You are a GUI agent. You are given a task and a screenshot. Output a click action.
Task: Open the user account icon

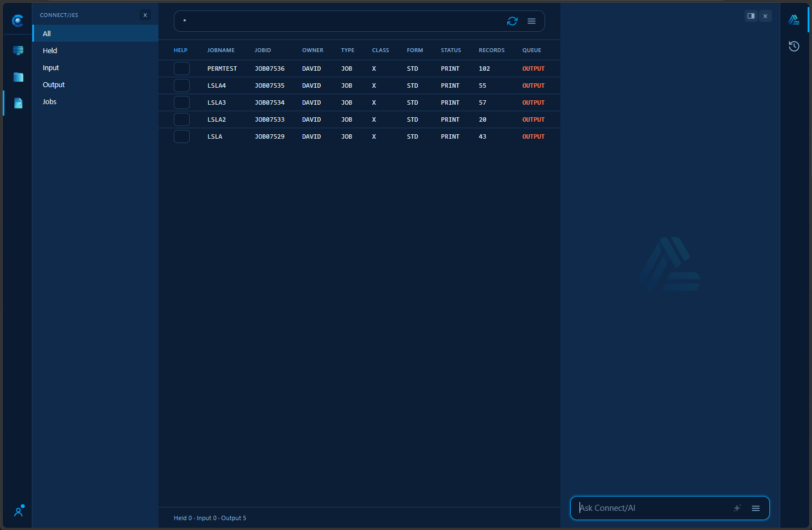[x=19, y=511]
